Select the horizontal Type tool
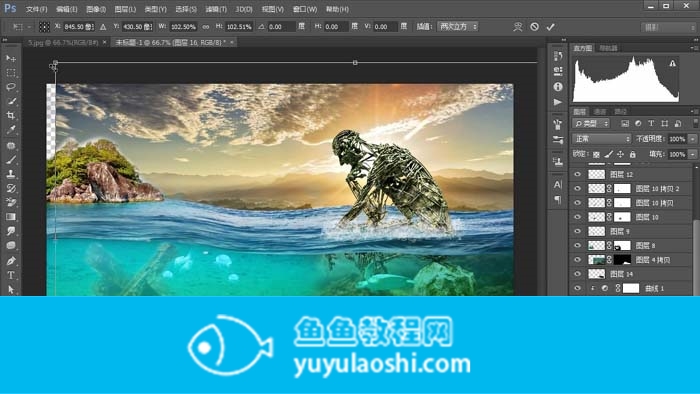 tap(11, 275)
